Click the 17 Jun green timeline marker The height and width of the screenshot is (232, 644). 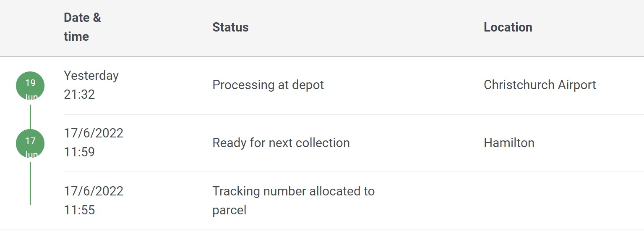click(30, 143)
